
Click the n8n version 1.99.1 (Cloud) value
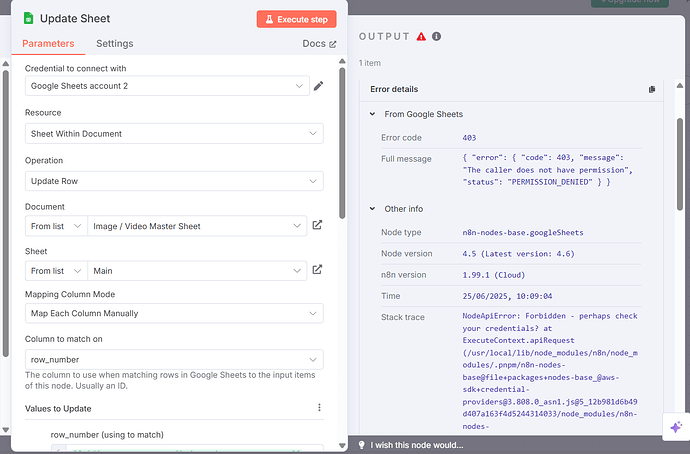(x=494, y=275)
